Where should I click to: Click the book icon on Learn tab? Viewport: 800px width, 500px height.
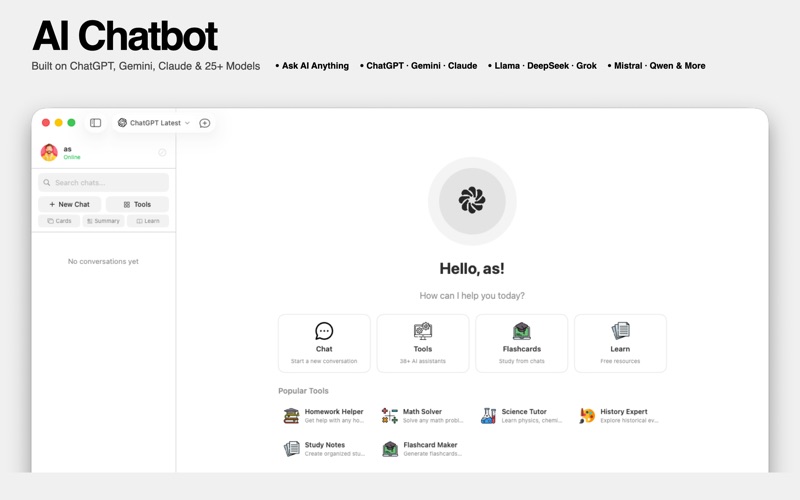point(139,221)
